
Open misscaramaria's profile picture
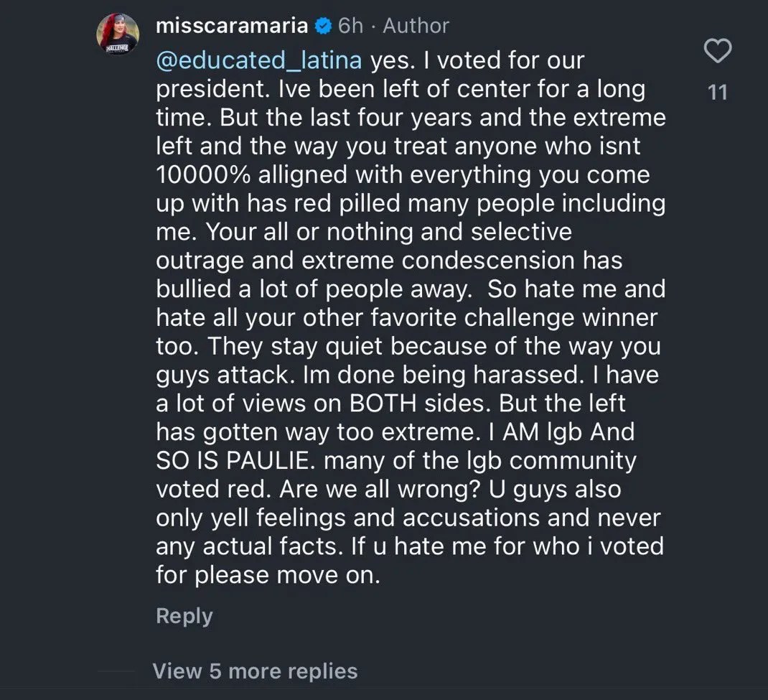117,34
